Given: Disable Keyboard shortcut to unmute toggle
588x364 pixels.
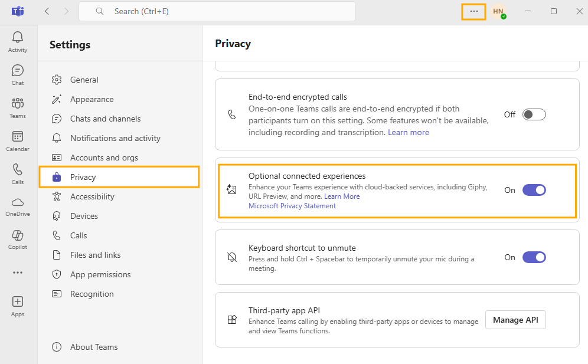Looking at the screenshot, I should coord(534,257).
